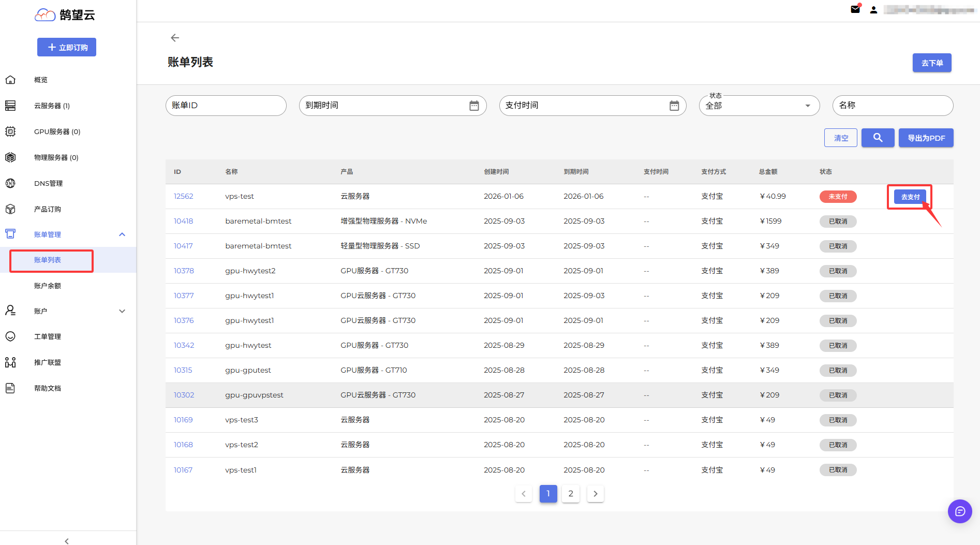Viewport: 980px width, 545px height.
Task: Click the DNS管理 globe icon
Action: pos(10,183)
